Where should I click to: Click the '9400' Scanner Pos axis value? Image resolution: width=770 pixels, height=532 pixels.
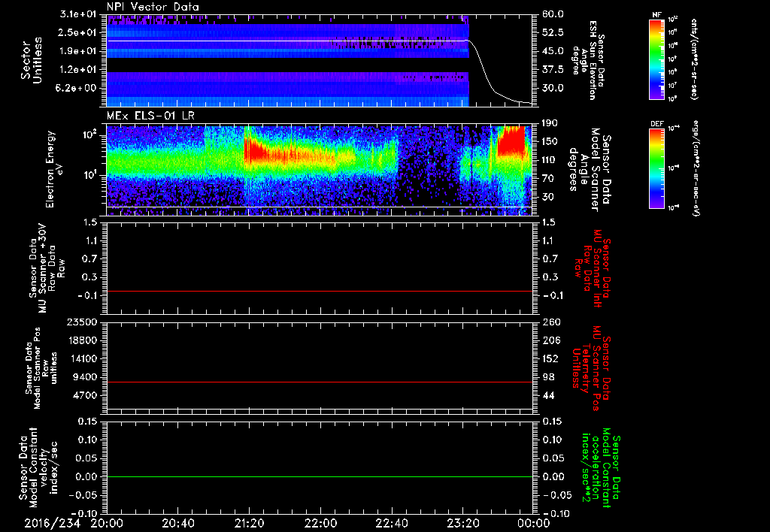coord(84,377)
